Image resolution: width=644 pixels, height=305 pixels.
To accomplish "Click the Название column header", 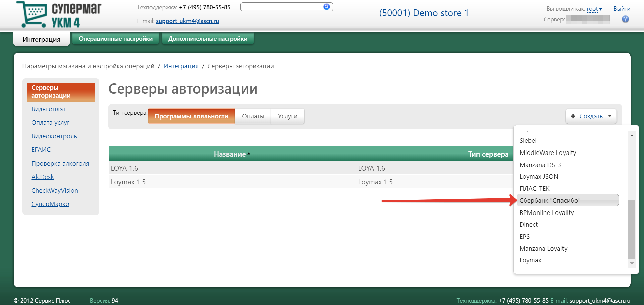I will pos(232,154).
